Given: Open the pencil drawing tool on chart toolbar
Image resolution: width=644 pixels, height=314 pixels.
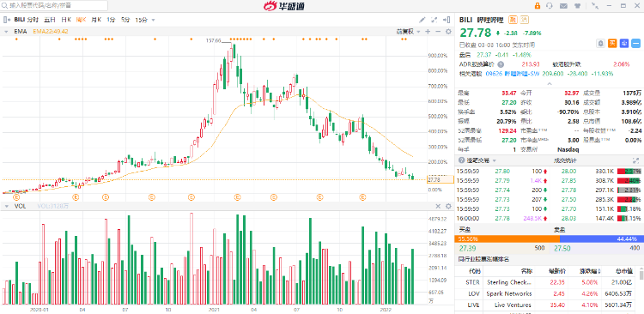Looking at the screenshot, I should [x=422, y=19].
